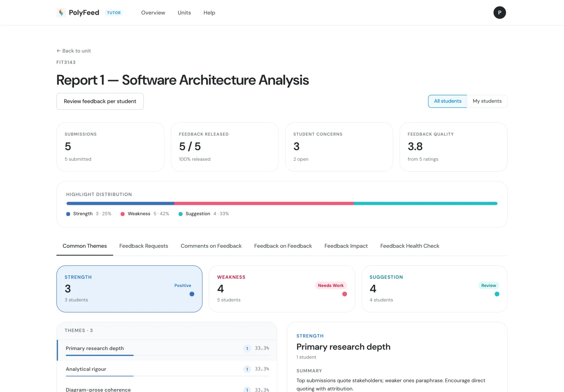564x392 pixels.
Task: Click '100% released' text
Action: [195, 159]
